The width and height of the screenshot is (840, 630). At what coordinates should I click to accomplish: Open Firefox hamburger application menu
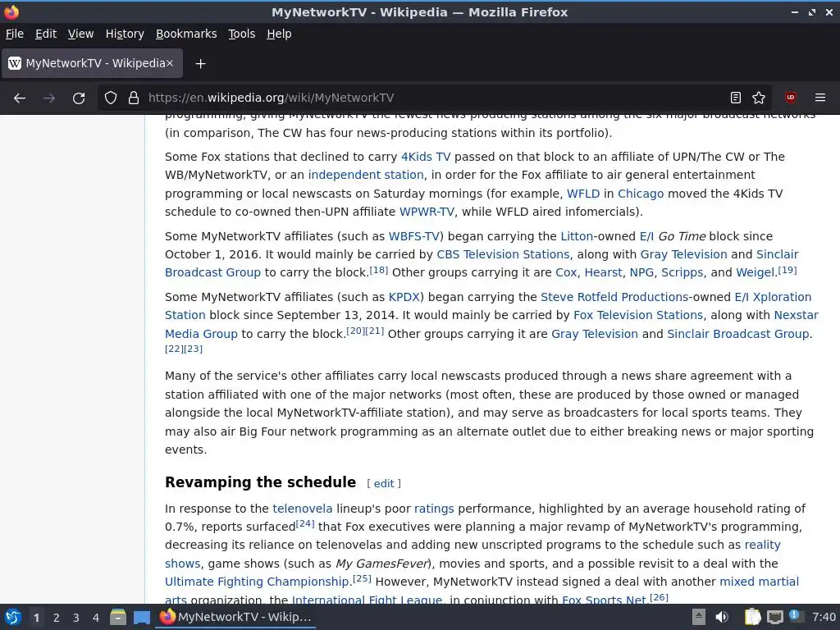[820, 98]
